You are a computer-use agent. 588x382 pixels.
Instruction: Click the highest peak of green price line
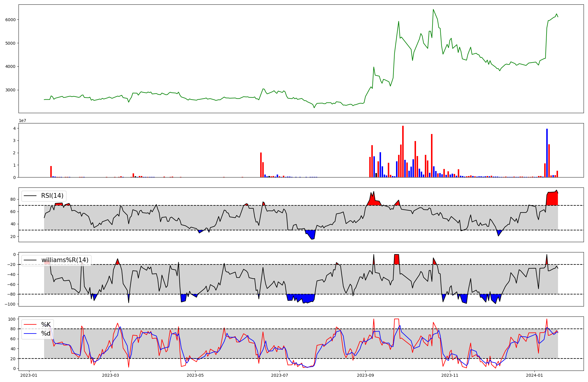pos(433,10)
